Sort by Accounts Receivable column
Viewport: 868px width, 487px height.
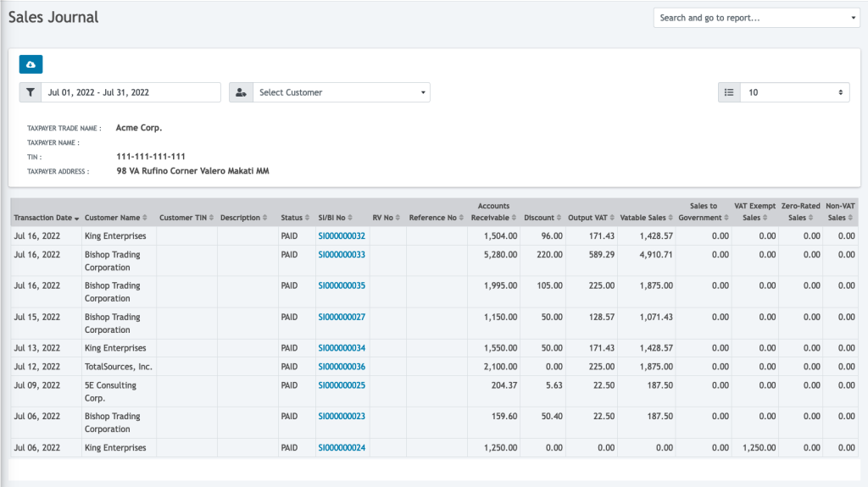coord(494,212)
